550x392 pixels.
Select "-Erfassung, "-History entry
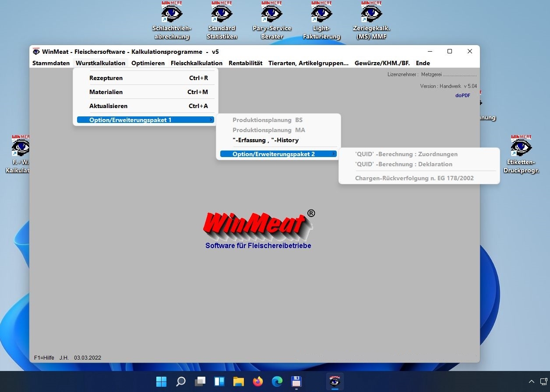click(x=265, y=140)
